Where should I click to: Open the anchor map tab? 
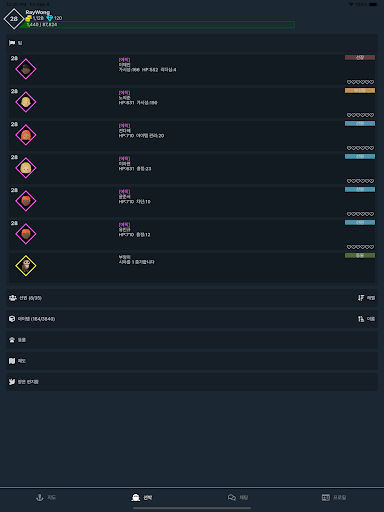[x=46, y=497]
